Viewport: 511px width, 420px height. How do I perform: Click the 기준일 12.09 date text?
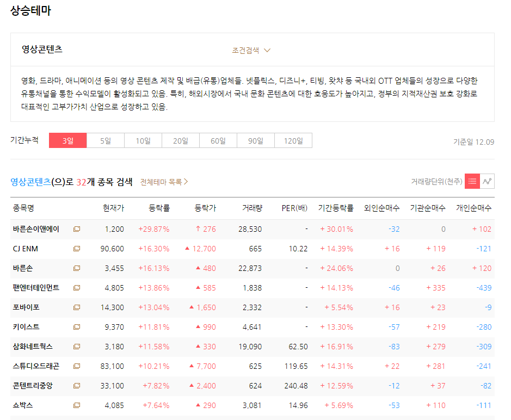coord(473,142)
